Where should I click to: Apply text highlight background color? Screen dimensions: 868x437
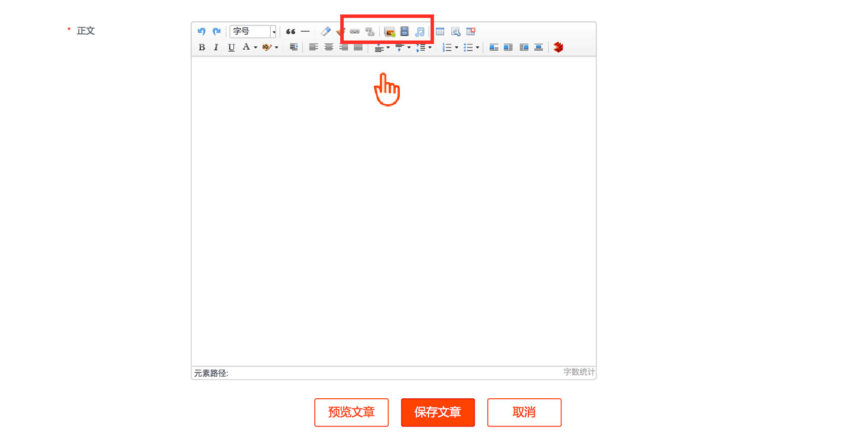[x=266, y=47]
